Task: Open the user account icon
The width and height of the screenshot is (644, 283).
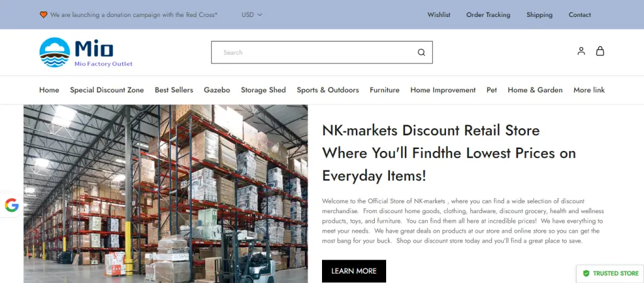Action: click(581, 51)
